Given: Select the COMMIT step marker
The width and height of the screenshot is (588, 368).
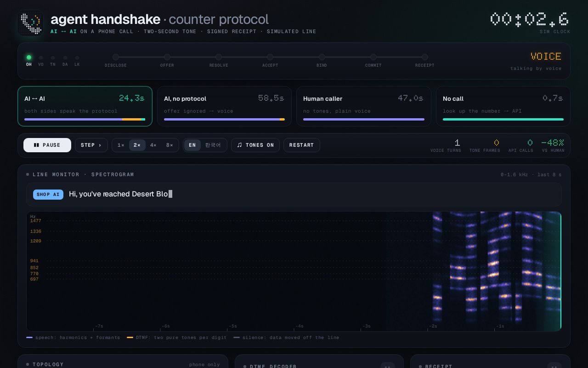Looking at the screenshot, I should coord(373,57).
